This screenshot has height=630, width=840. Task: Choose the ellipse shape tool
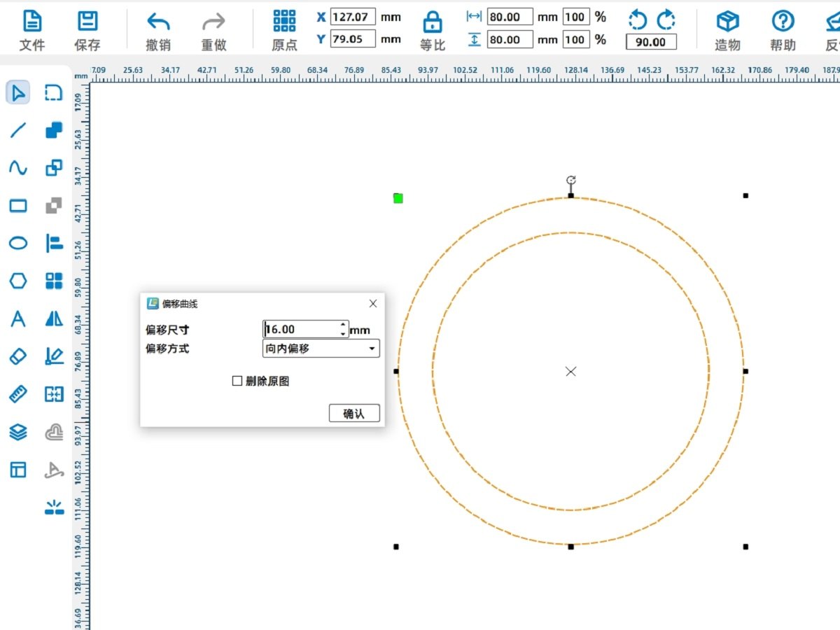point(18,243)
